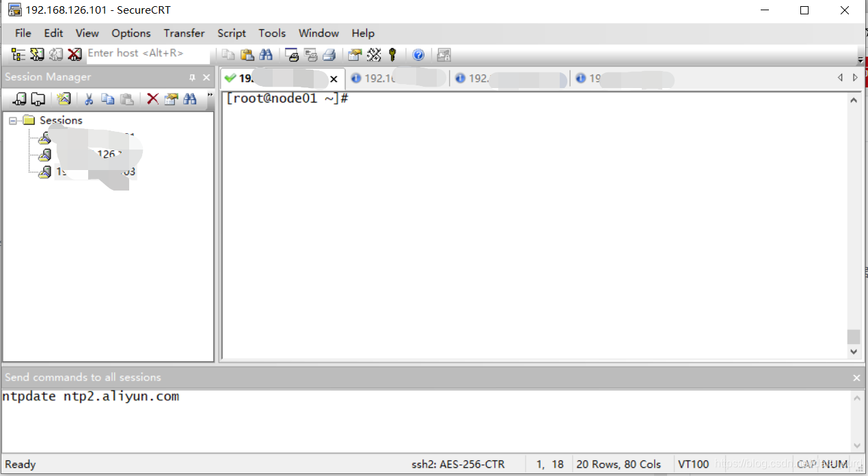Screen dimensions: 868x476
Task: Connect the selected session in Session Manager toolbar
Action: 20,99
